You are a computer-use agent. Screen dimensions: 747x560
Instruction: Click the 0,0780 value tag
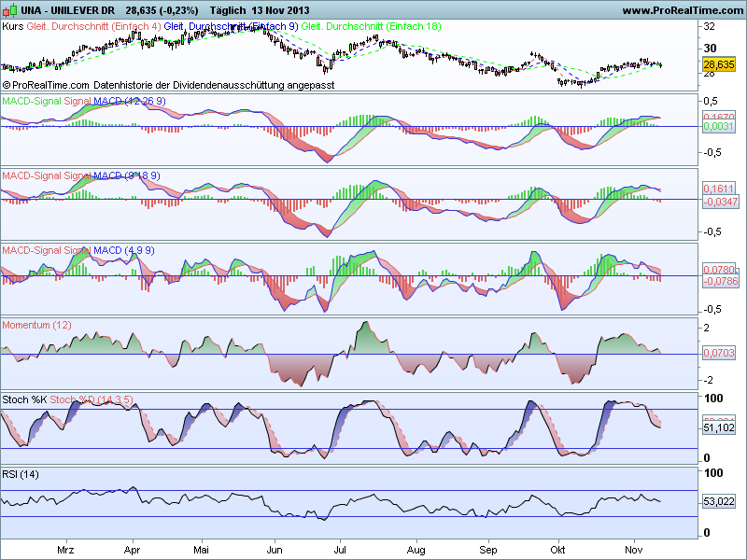[718, 270]
